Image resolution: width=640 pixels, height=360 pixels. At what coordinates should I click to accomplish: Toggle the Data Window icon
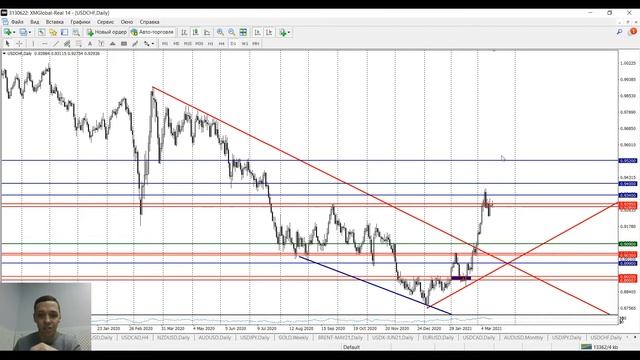tap(53, 32)
